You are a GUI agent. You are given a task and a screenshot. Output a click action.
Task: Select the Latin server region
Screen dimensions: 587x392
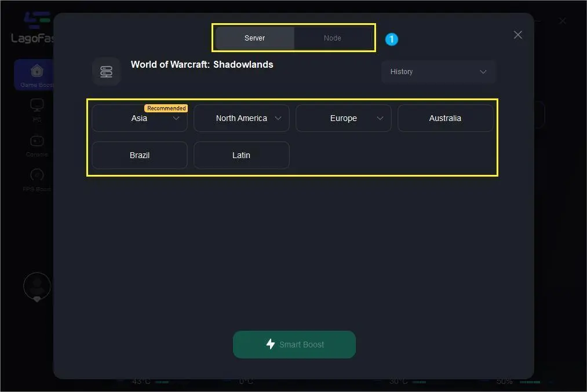click(241, 155)
